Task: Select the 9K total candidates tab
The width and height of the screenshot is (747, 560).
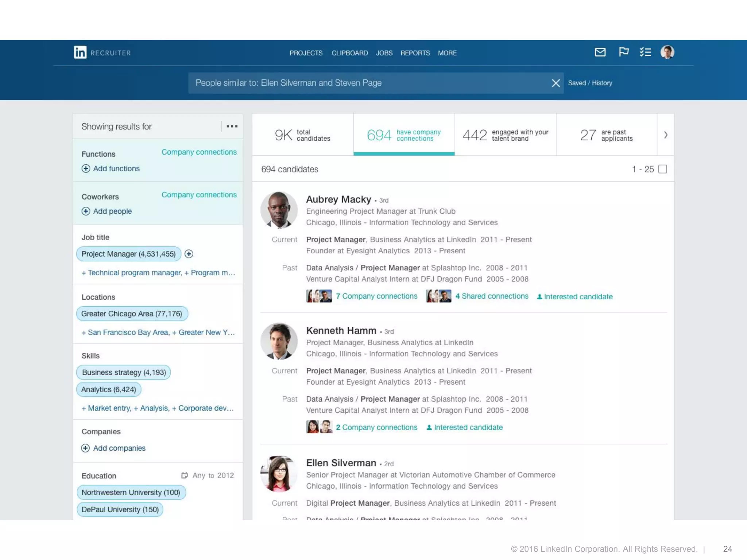Action: 303,135
